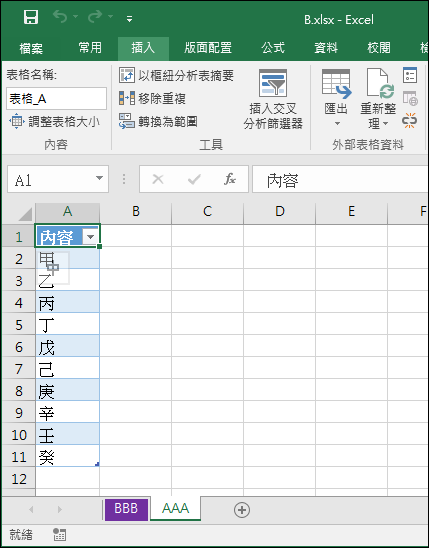The image size is (429, 548).
Task: Click the table properties icon
Action: point(409,75)
